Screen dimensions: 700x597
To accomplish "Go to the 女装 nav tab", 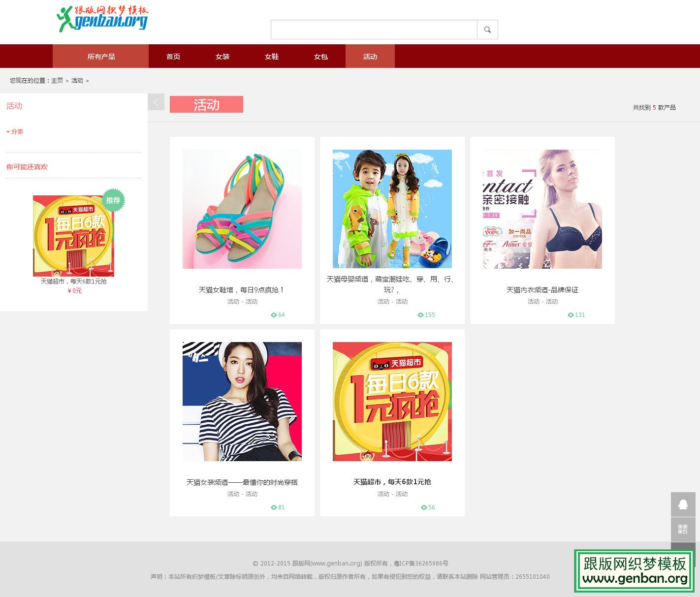I will 223,57.
